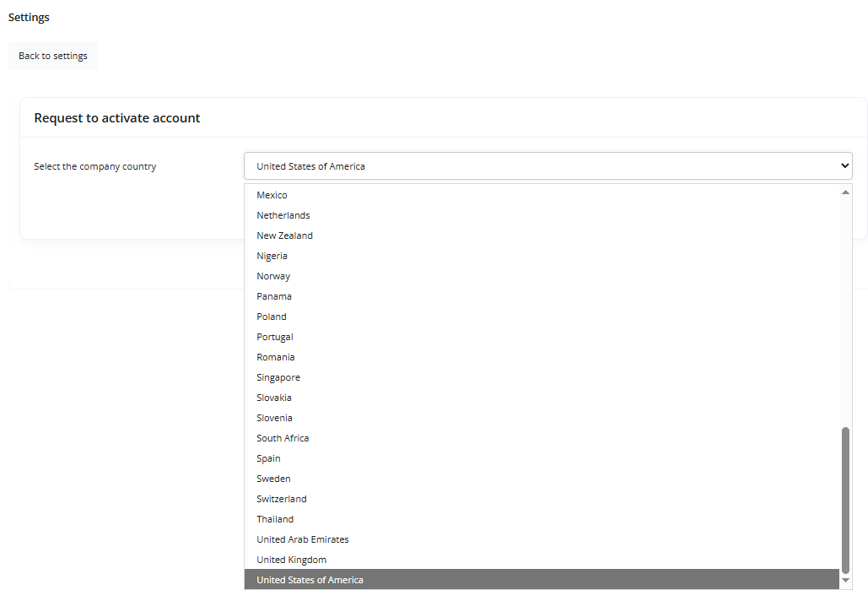Select United Arab Emirates option
This screenshot has width=868, height=601.
coord(303,539)
